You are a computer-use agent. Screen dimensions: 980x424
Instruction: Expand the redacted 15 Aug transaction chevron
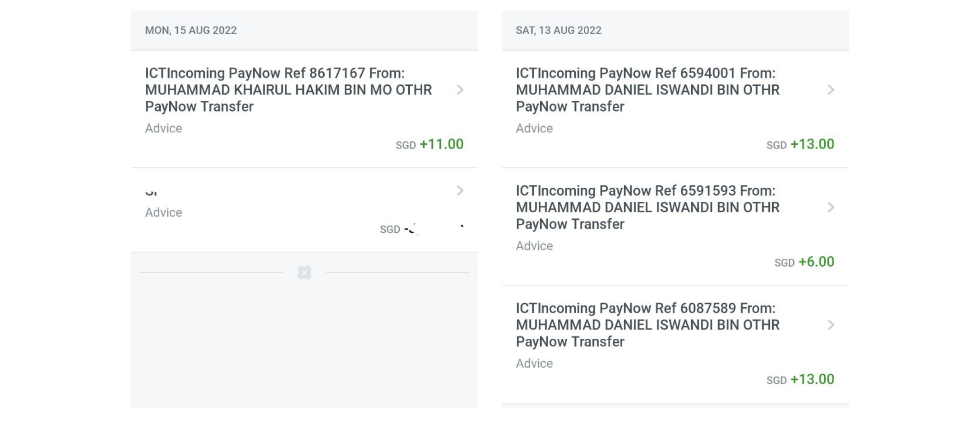click(460, 191)
